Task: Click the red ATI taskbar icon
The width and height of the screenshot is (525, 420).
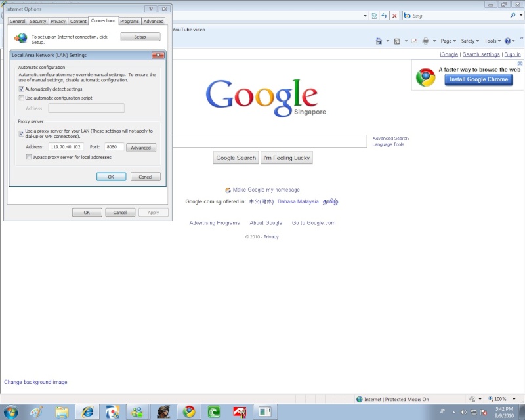Action: pyautogui.click(x=240, y=411)
